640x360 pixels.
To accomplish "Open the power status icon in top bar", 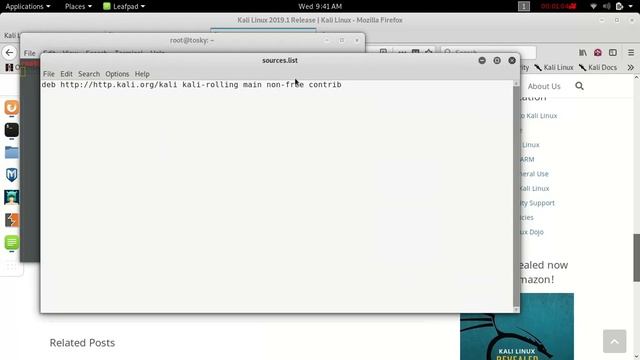I will [620, 6].
